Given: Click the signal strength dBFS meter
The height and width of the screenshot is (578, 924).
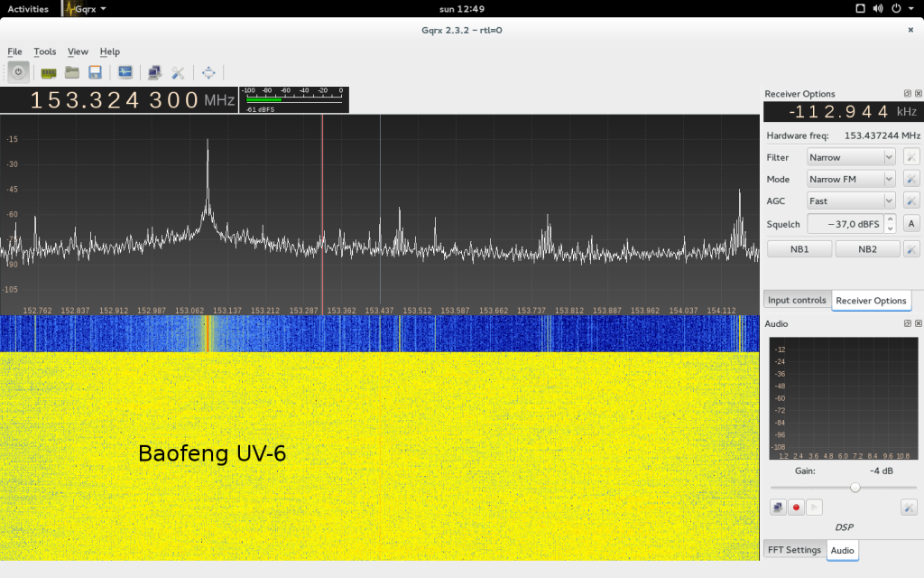Looking at the screenshot, I should (294, 99).
